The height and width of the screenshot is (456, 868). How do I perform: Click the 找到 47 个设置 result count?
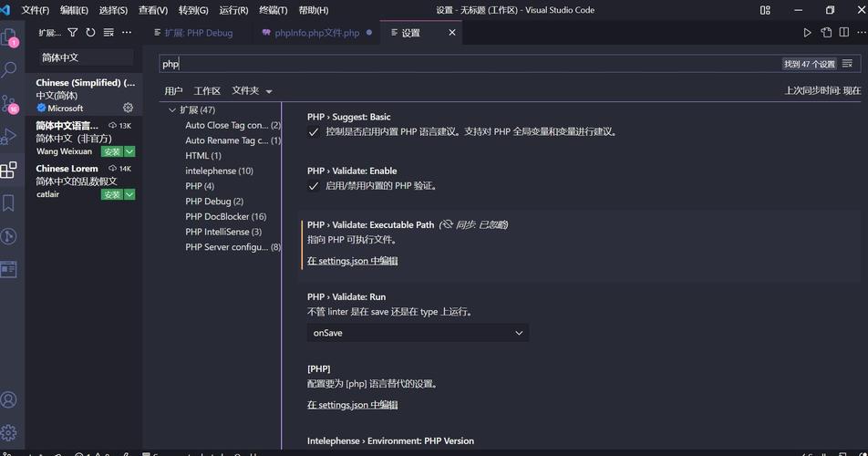(810, 64)
